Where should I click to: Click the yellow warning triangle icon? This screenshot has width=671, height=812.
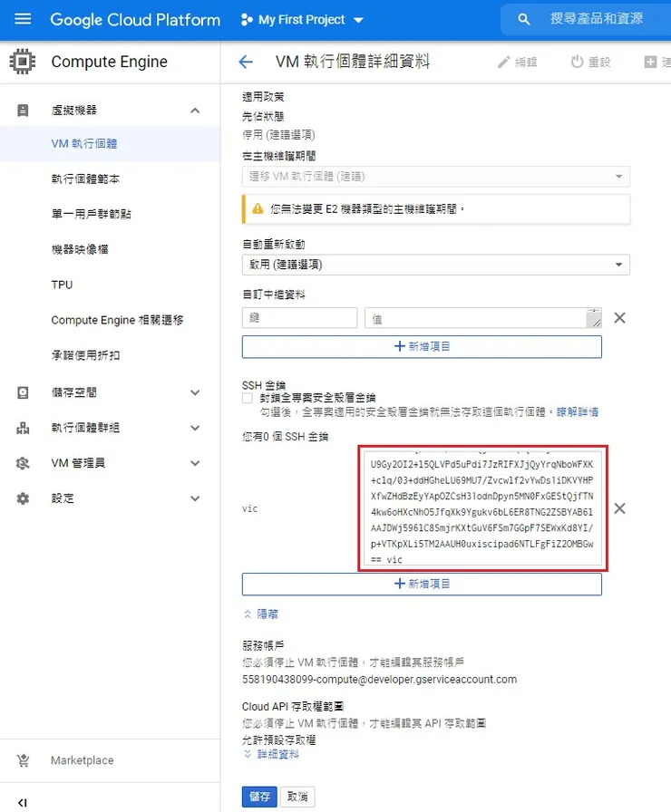(x=258, y=209)
